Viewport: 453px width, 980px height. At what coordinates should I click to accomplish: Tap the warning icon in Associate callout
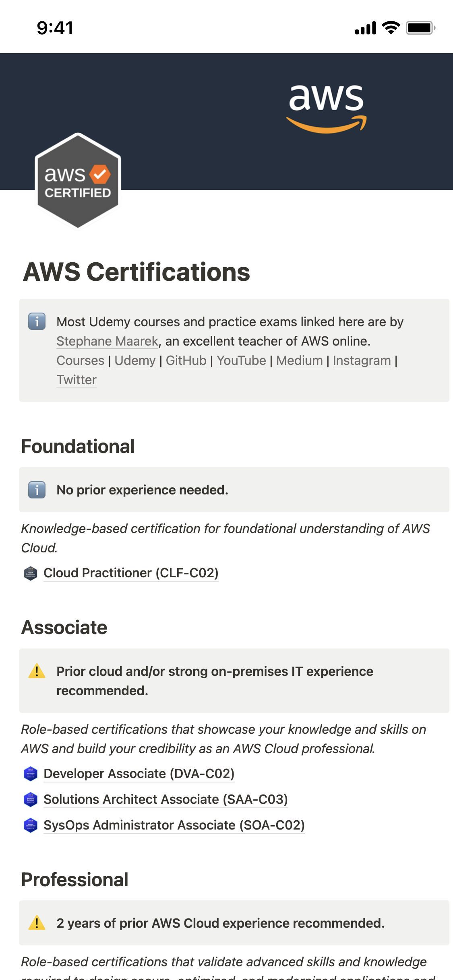(37, 671)
